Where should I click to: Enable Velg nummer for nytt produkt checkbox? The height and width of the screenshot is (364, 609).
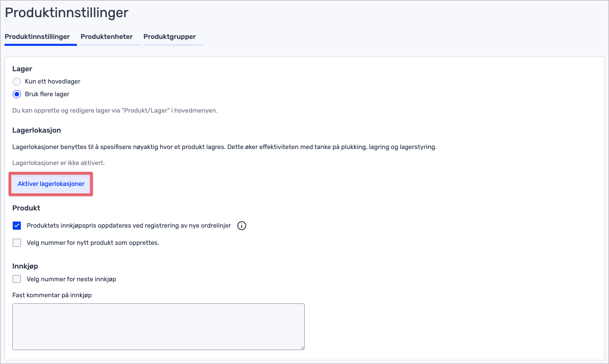point(17,243)
